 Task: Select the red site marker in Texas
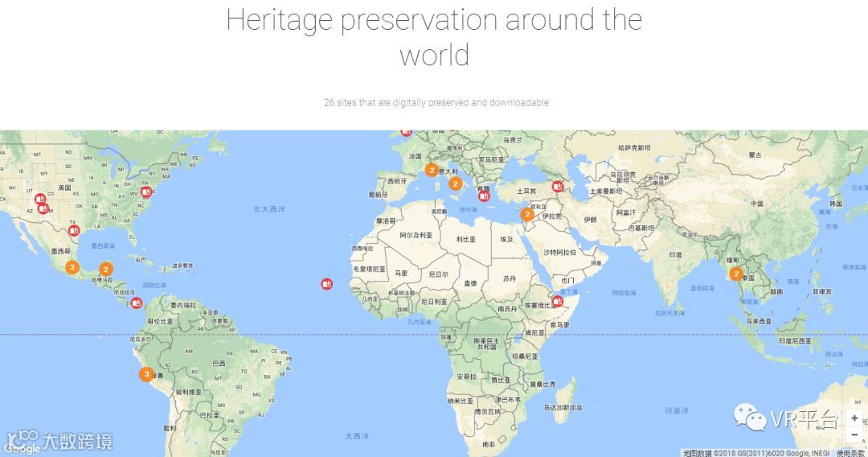pos(74,230)
